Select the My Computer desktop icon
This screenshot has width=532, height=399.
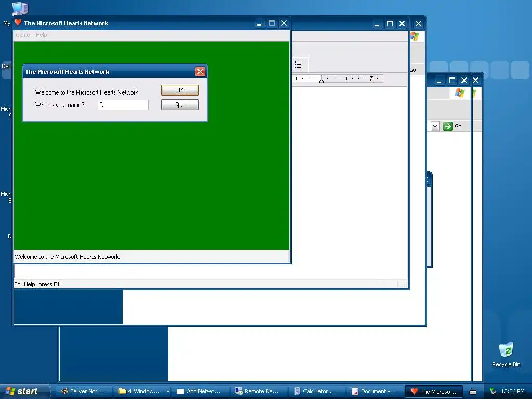point(20,8)
